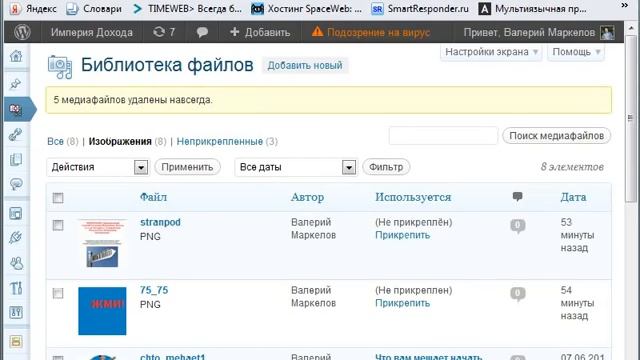Open the Comments bubble sidebar icon

point(16,184)
